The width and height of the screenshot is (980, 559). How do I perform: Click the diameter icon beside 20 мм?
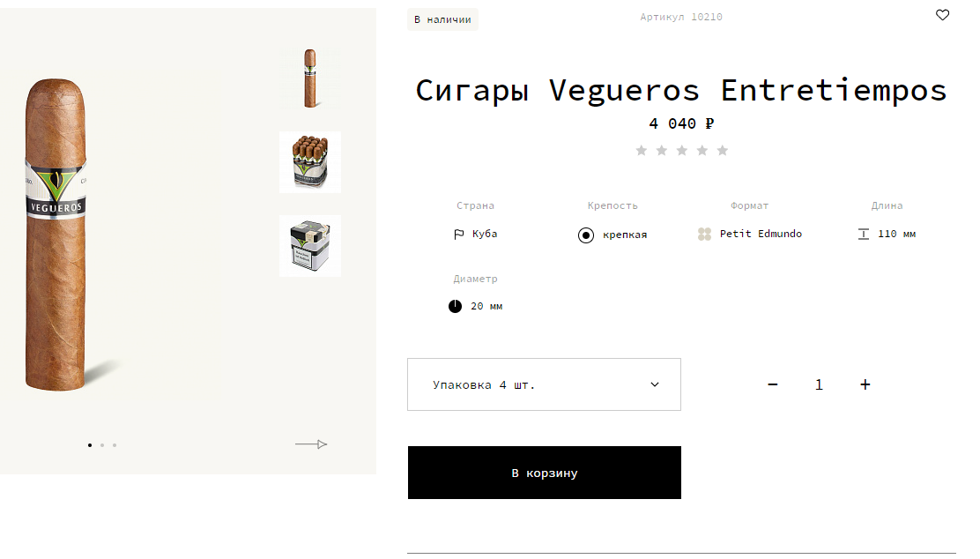click(455, 306)
